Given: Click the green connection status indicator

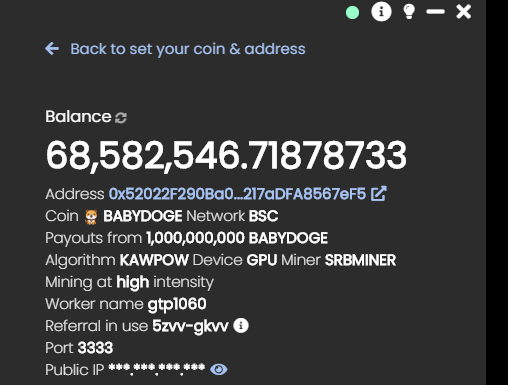Looking at the screenshot, I should (x=352, y=13).
